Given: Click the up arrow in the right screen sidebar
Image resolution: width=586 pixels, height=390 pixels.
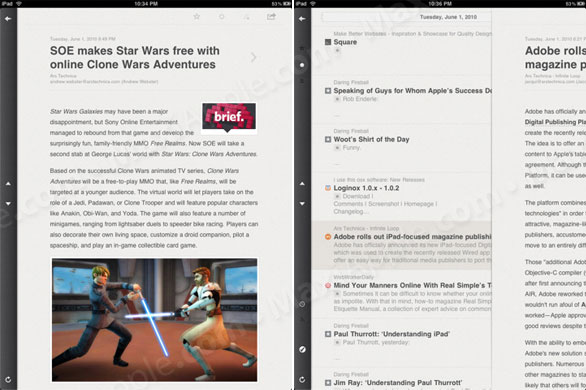Looking at the screenshot, I should coord(302,184).
